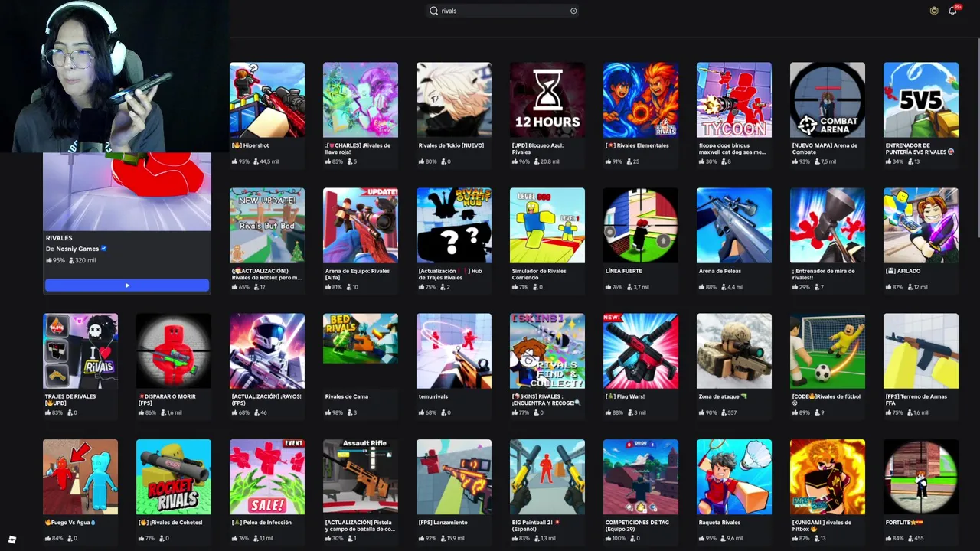
Task: Open BIG Paintball 2 thumbnail
Action: point(547,477)
